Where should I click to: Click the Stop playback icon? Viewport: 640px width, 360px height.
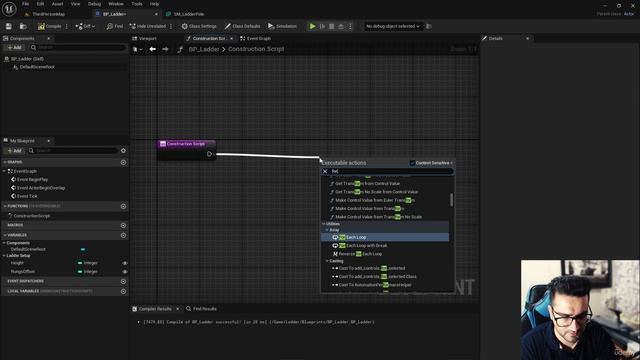point(331,26)
